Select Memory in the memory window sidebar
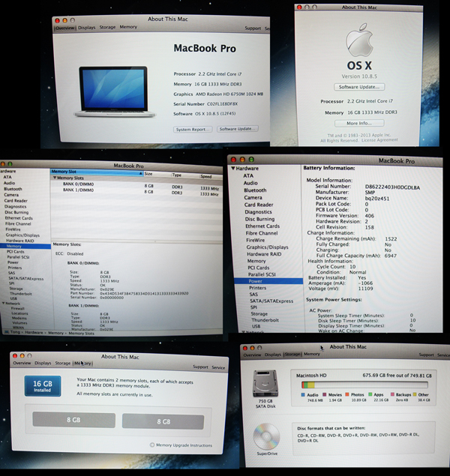The width and height of the screenshot is (450, 476). (25, 246)
